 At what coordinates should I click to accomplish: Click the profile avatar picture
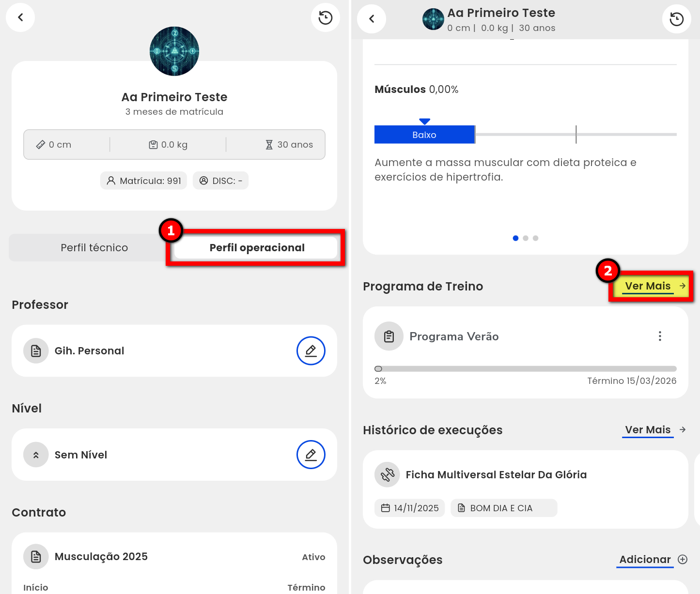[x=174, y=51]
